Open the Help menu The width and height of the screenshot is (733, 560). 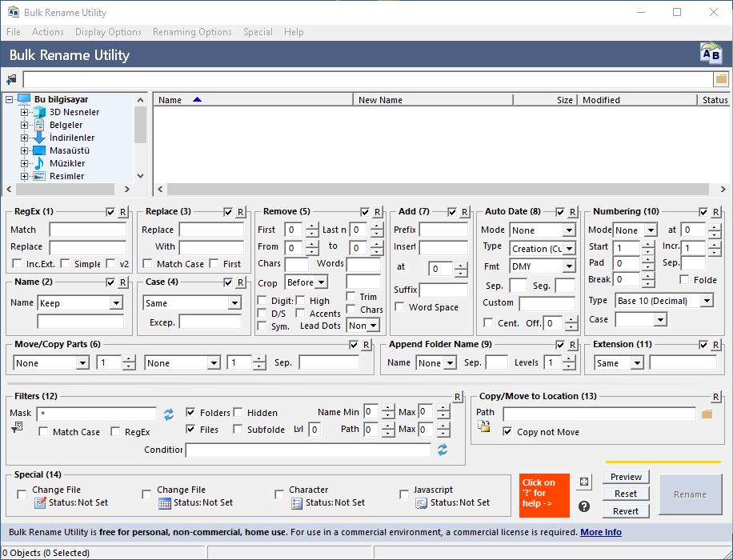(294, 32)
